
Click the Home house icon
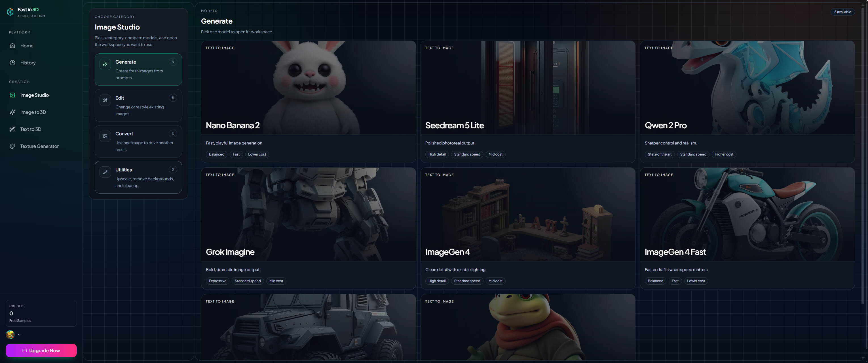click(x=12, y=45)
